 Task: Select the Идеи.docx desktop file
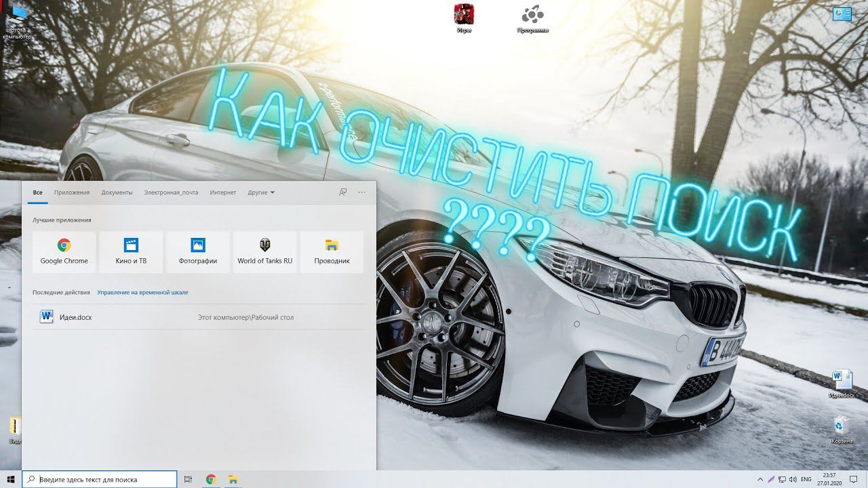(842, 384)
